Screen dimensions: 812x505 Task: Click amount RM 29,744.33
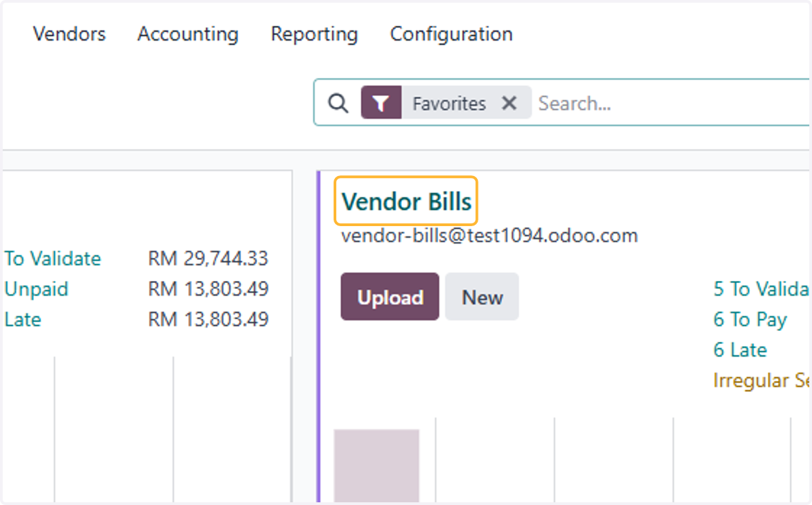[208, 259]
